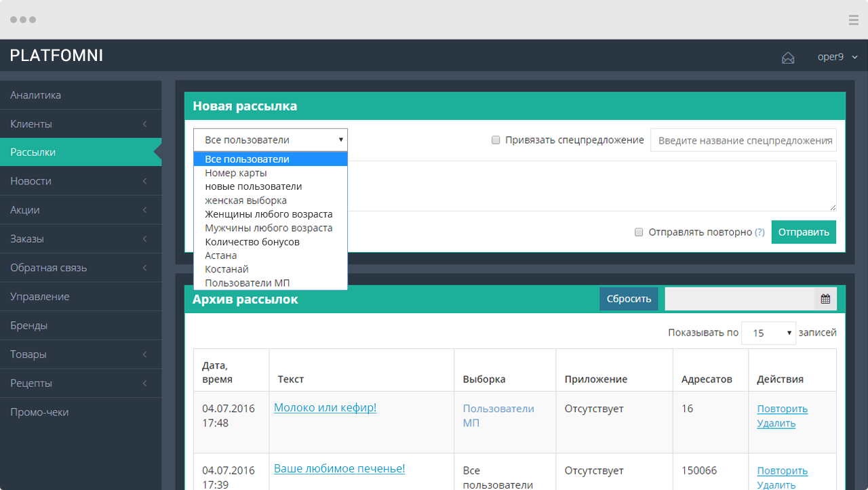Image resolution: width=868 pixels, height=490 pixels.
Task: Open the hamburger menu in browser bar
Action: pyautogui.click(x=854, y=20)
